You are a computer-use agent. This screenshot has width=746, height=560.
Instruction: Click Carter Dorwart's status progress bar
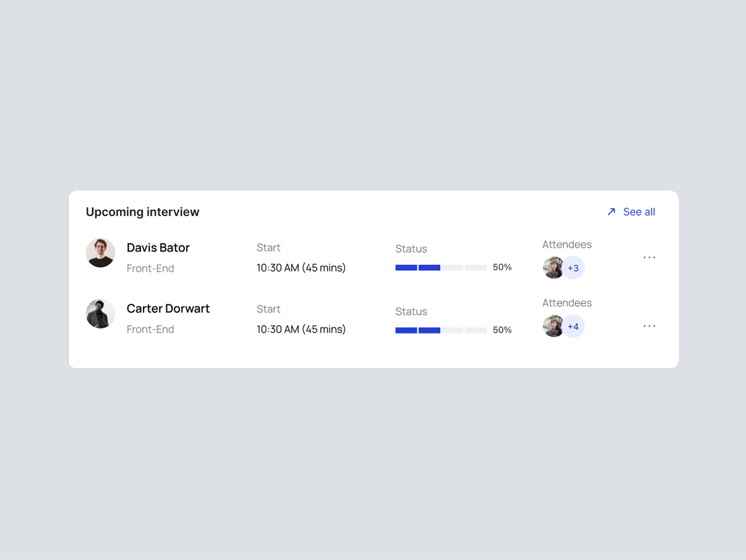[x=441, y=330]
